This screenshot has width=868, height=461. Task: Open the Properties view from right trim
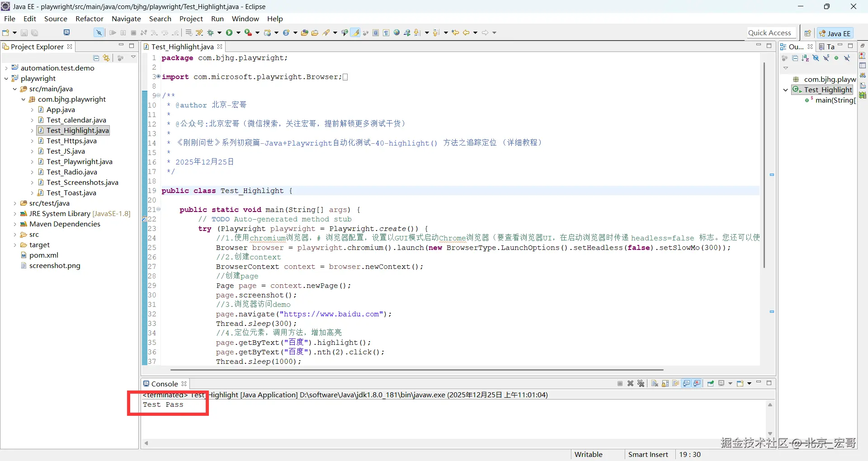tap(863, 66)
